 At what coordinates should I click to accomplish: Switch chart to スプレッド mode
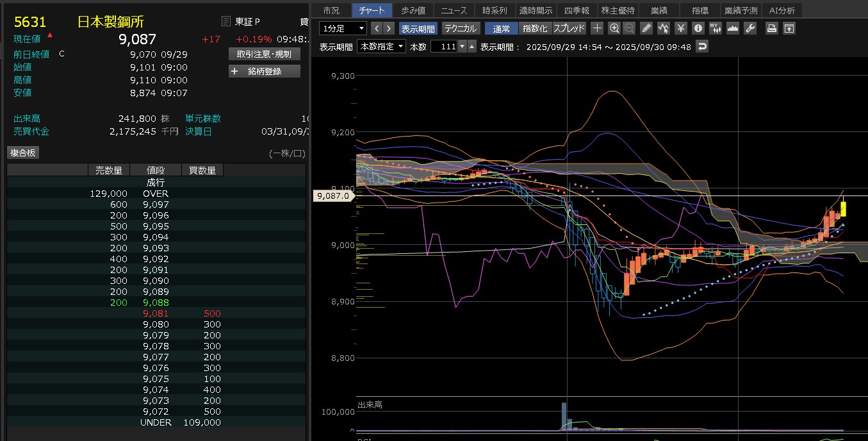(x=569, y=28)
